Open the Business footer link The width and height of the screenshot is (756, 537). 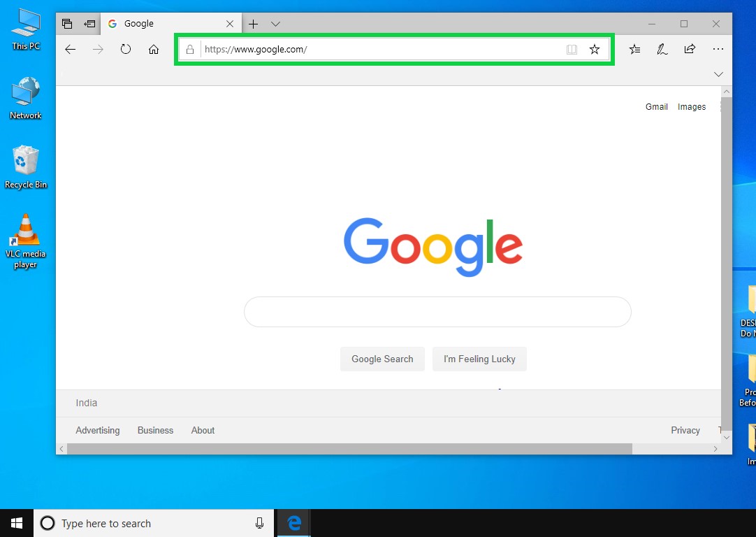click(155, 431)
